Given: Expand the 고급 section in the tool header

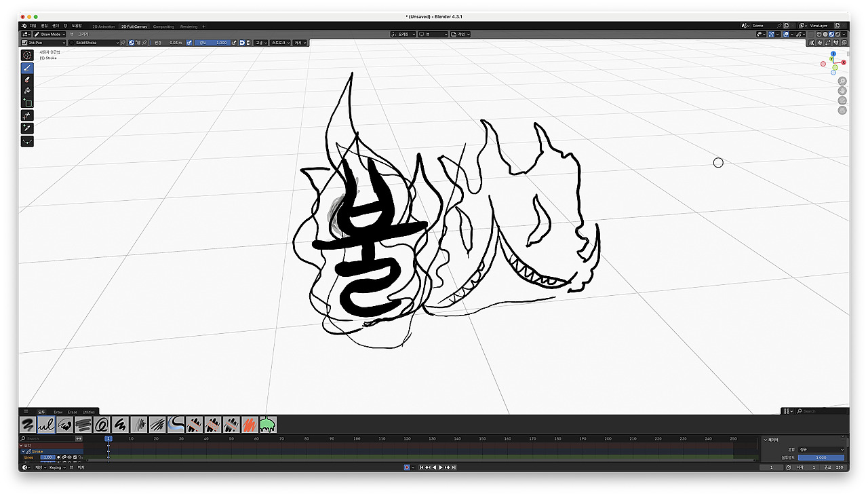Looking at the screenshot, I should click(x=260, y=42).
